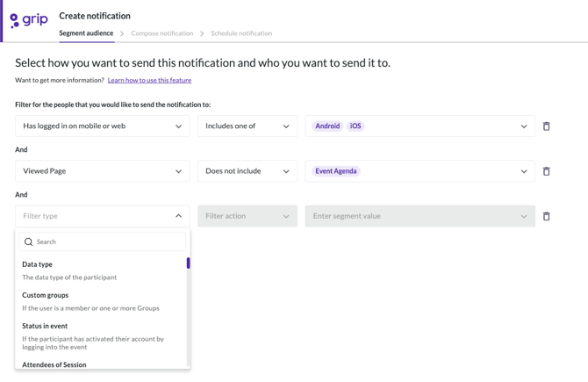Open the 'Viewed Page' filter type dropdown

point(102,171)
